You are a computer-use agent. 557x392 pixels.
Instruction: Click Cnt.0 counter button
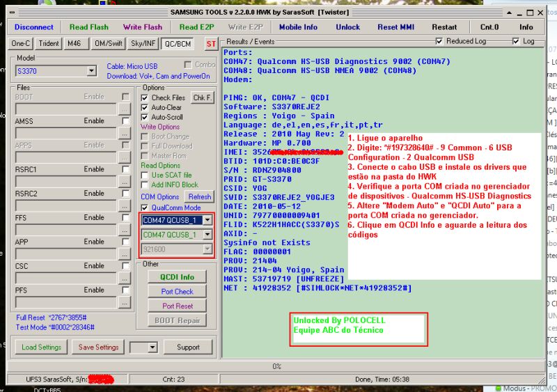point(489,27)
